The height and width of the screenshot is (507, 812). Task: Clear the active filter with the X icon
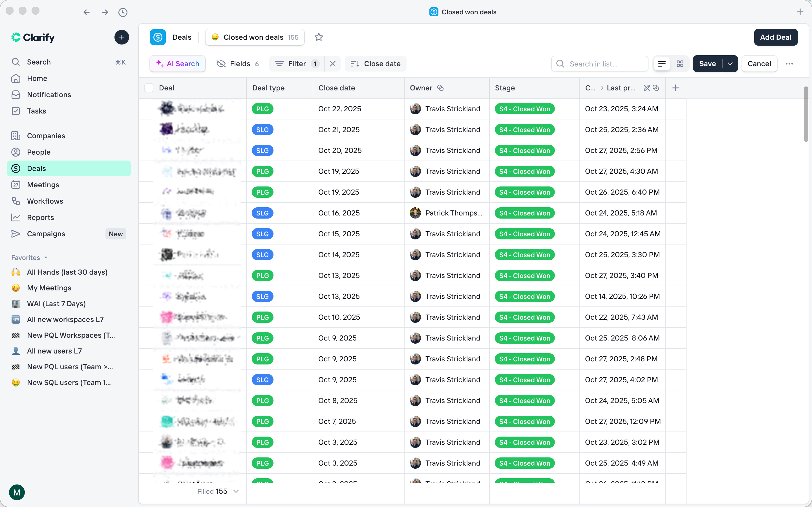point(332,63)
